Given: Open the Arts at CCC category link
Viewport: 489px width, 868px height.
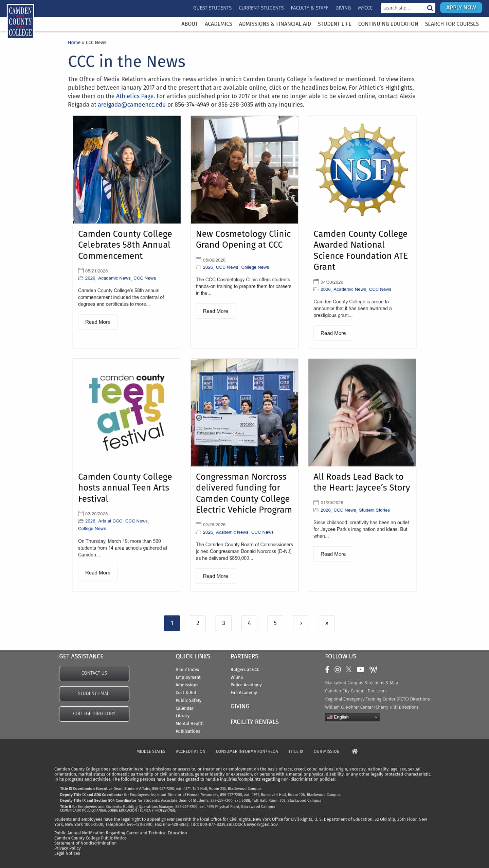Looking at the screenshot, I should (x=110, y=521).
